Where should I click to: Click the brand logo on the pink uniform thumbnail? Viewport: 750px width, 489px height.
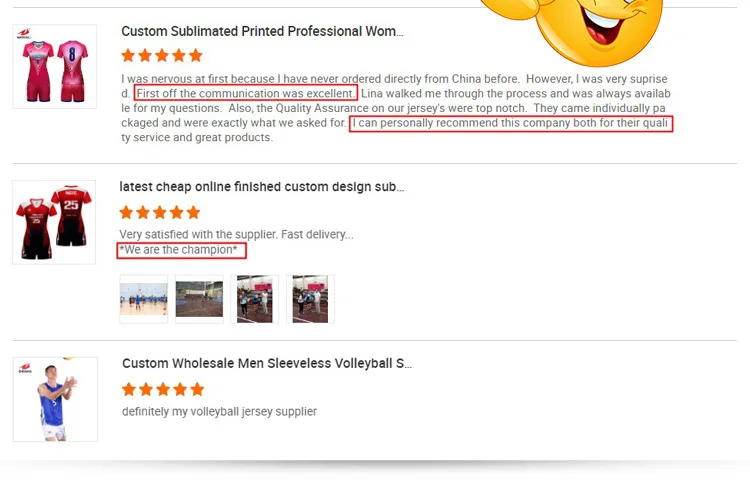[x=24, y=33]
